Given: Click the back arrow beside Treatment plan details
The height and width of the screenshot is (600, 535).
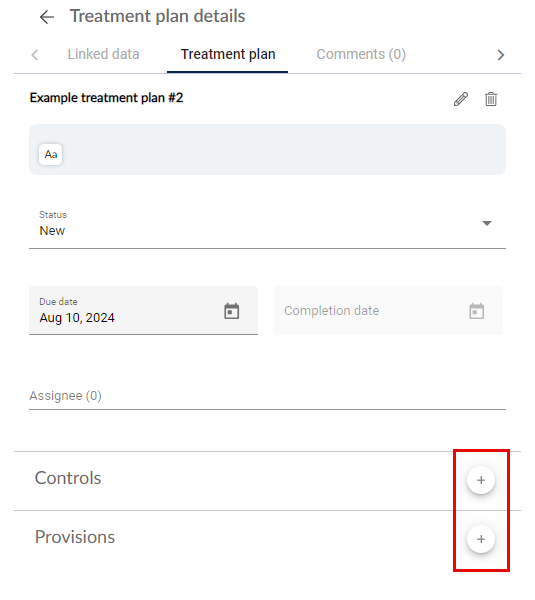Looking at the screenshot, I should pos(47,17).
